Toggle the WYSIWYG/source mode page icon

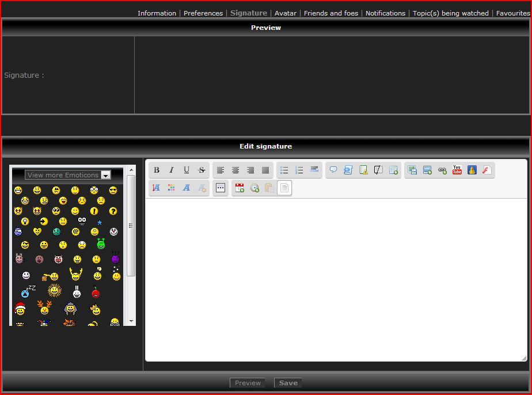pos(284,188)
